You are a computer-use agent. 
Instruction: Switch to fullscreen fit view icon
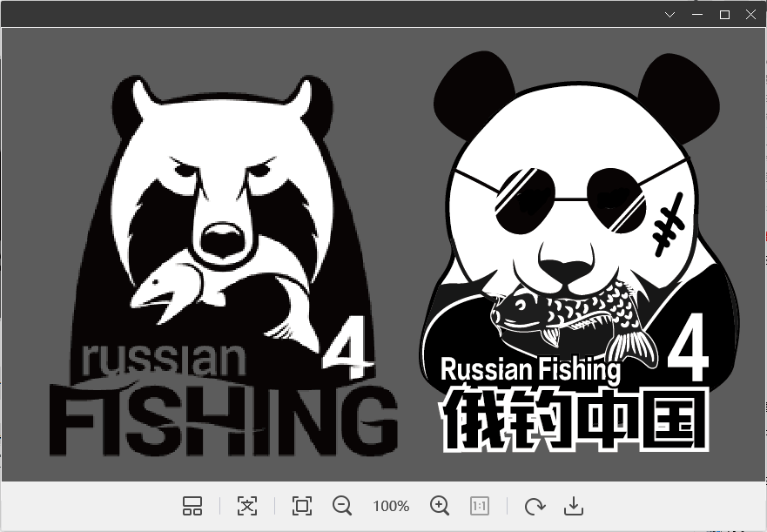(302, 506)
